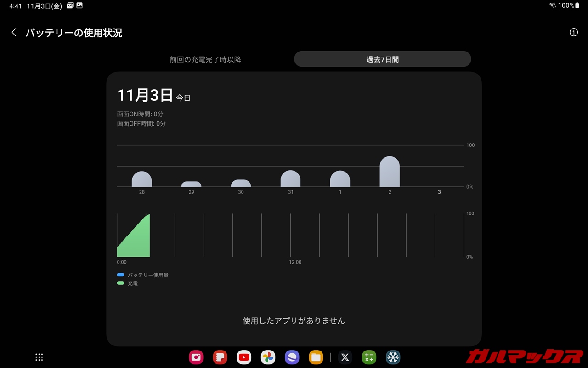Switch to 前回の充電完了時以降 tab
This screenshot has height=368, width=588.
[x=205, y=59]
